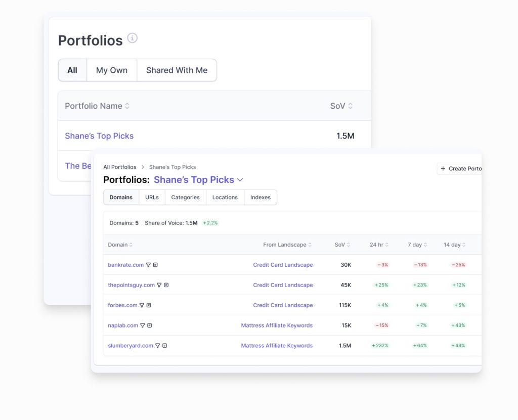Click the filter icon beside slumberyard.com
Viewport: 518px width, 420px height.
[157, 346]
